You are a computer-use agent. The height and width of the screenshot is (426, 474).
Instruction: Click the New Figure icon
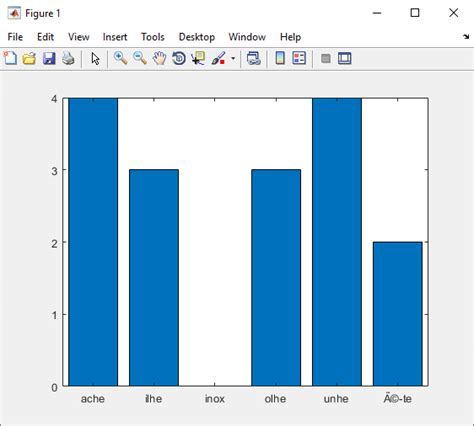(10, 58)
